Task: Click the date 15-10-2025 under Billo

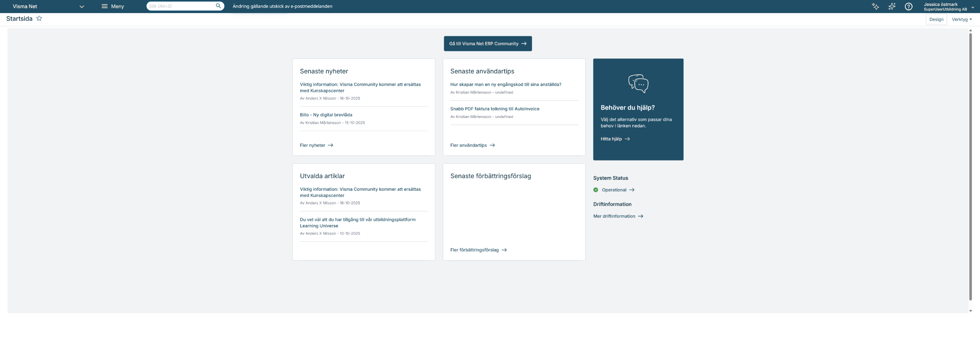Action: 354,123
